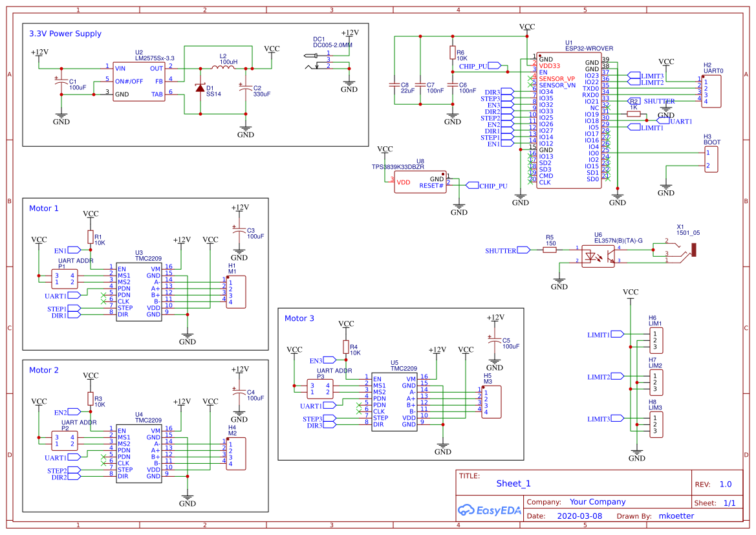Select the P1 UART ADDR jumper block
Screen dimensions: 756x535
(x=65, y=279)
